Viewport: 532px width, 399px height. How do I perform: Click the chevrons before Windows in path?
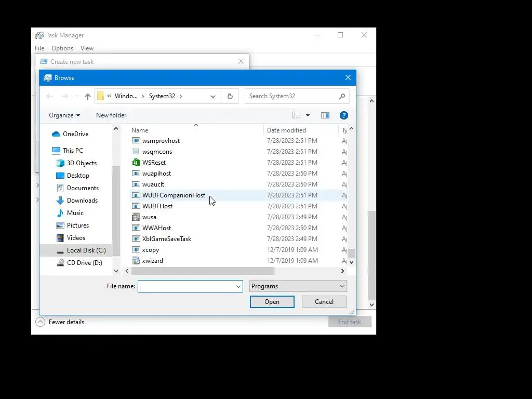(x=109, y=96)
